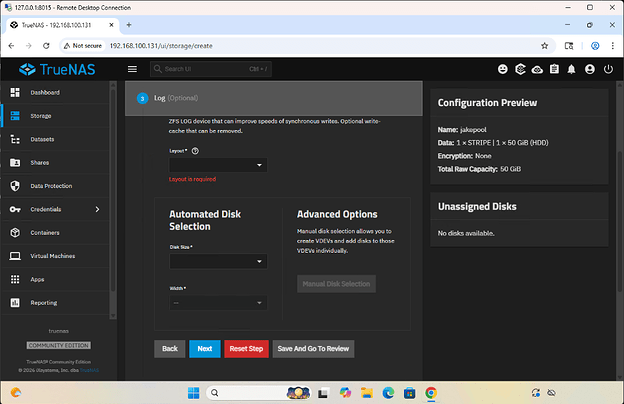Image resolution: width=624 pixels, height=404 pixels.
Task: Open the Chrome profile icon
Action: tap(595, 46)
